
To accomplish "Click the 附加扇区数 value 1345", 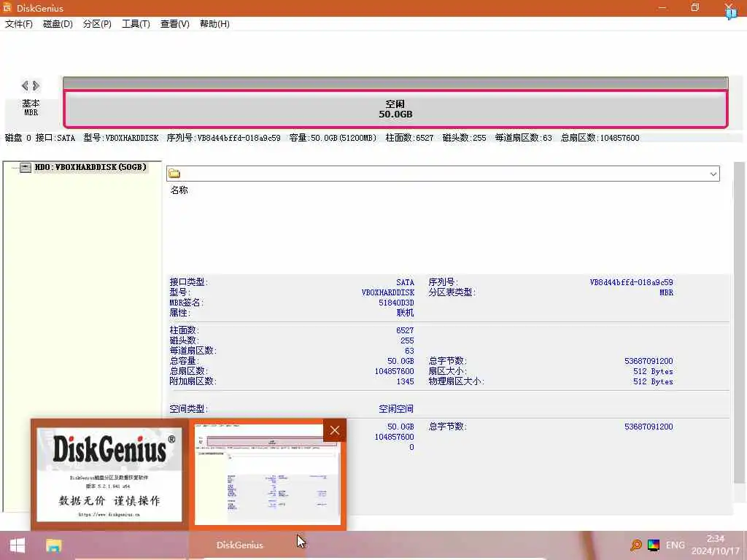I will [x=405, y=381].
